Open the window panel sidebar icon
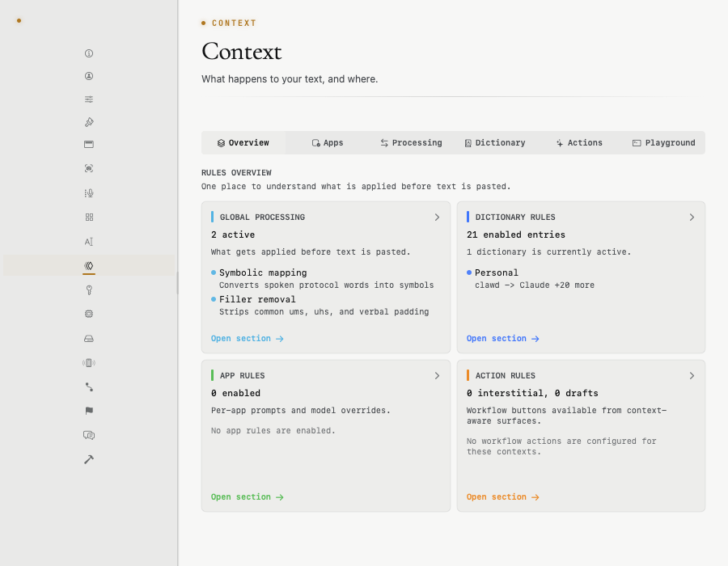The height and width of the screenshot is (566, 728). pos(89,144)
